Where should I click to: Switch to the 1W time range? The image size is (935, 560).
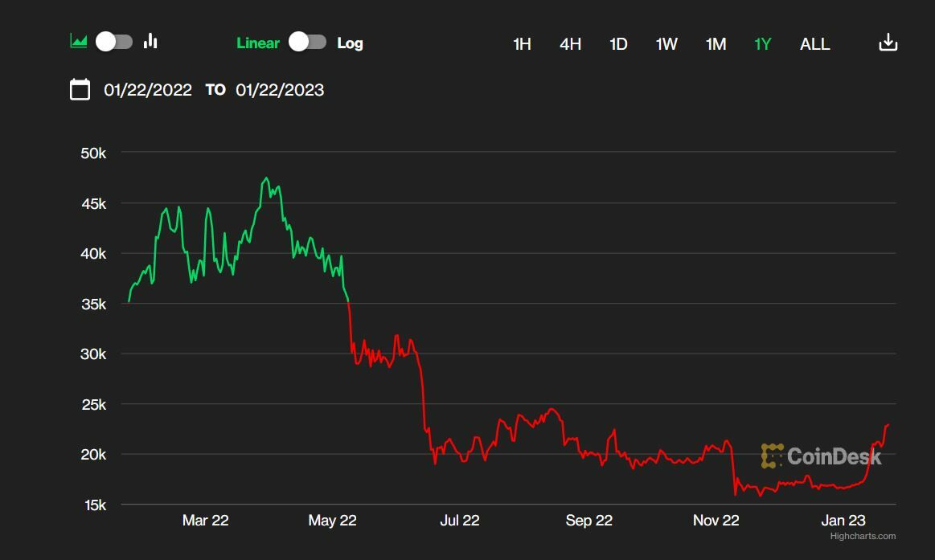click(666, 44)
